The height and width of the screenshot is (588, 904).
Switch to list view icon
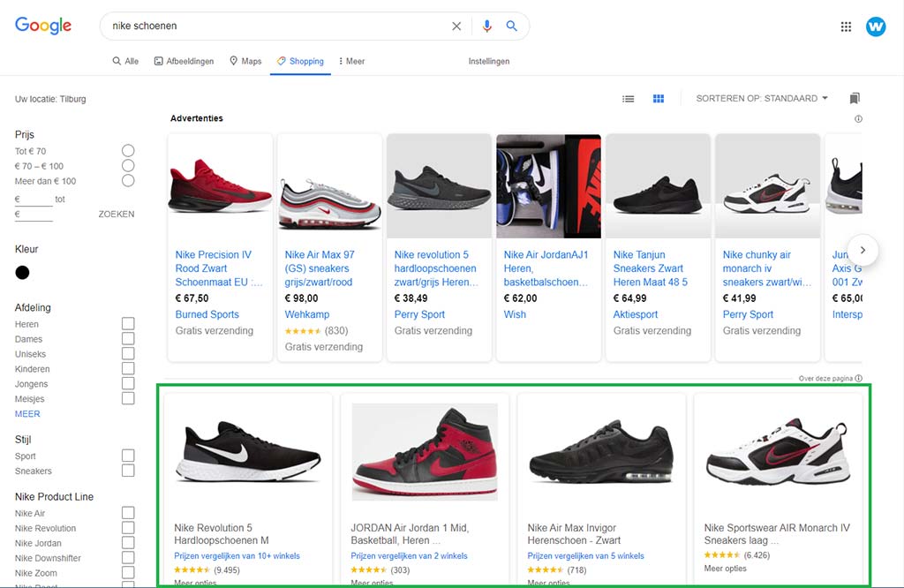click(x=629, y=99)
